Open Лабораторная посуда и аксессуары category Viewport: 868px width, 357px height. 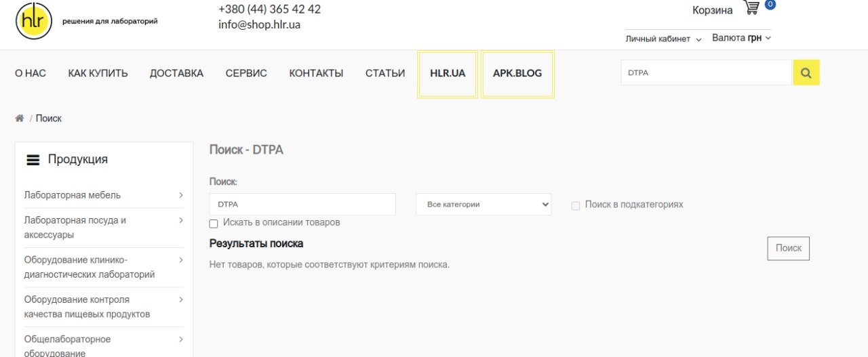(x=75, y=228)
